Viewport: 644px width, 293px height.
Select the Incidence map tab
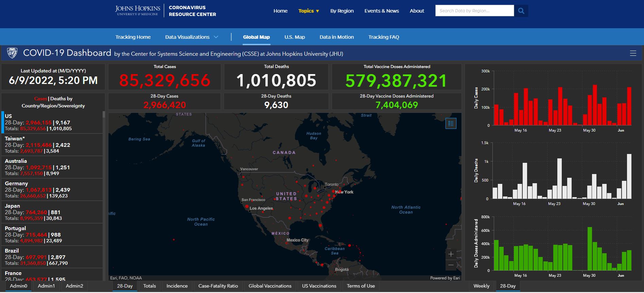point(177,286)
